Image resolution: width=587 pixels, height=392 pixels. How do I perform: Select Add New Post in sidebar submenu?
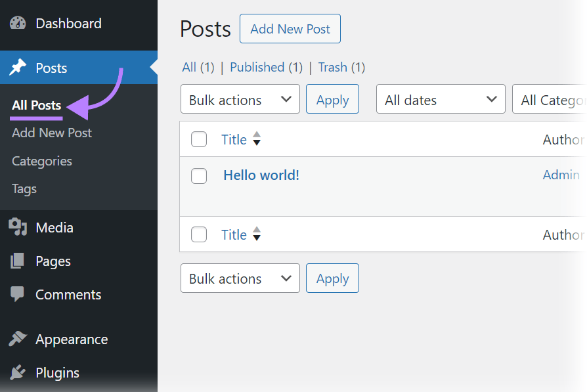[x=52, y=133]
